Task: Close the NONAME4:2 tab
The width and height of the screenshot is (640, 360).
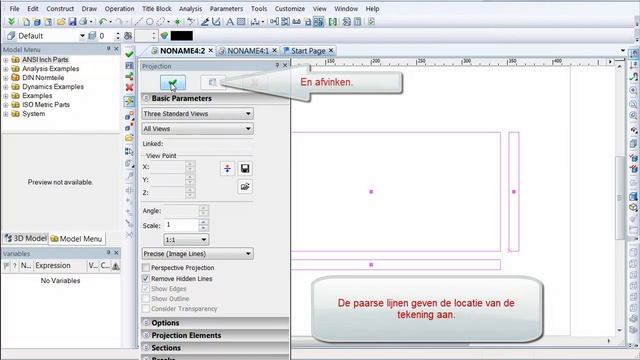Action: click(211, 50)
